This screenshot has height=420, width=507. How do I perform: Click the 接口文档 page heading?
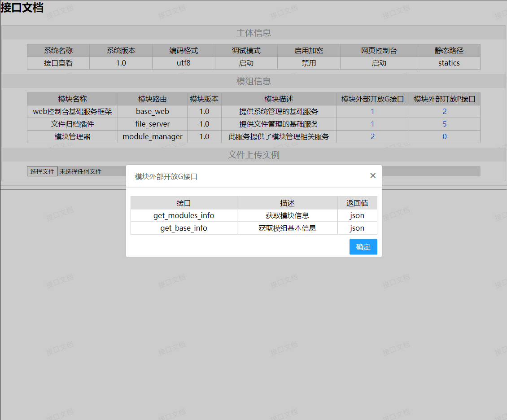[22, 8]
